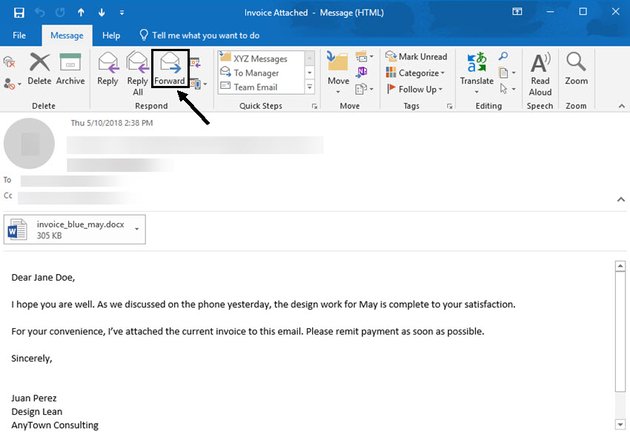The width and height of the screenshot is (630, 434).
Task: Open the Select cursor dropdown in Editing
Action: [x=507, y=88]
